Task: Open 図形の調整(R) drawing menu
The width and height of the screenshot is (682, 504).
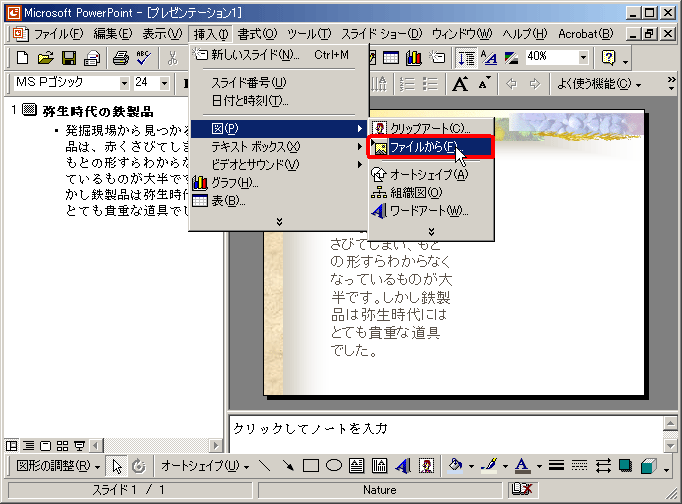Action: (x=58, y=466)
